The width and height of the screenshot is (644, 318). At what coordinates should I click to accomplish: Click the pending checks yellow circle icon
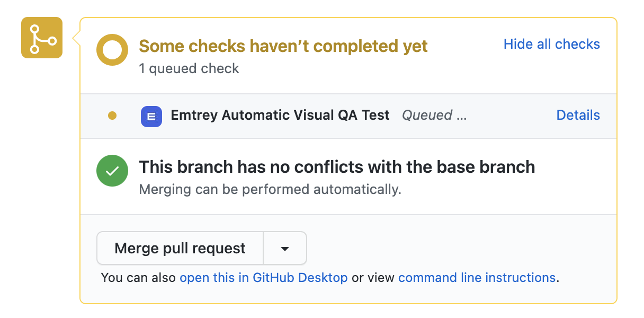[112, 50]
